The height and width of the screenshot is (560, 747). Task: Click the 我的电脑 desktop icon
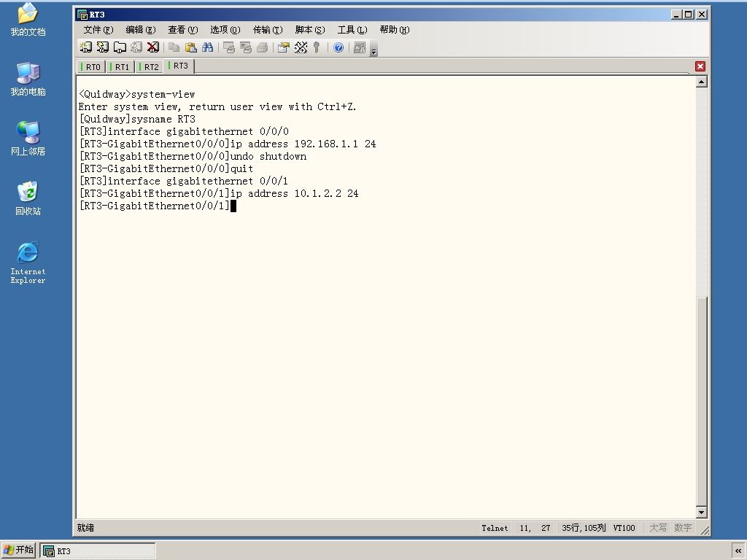28,79
